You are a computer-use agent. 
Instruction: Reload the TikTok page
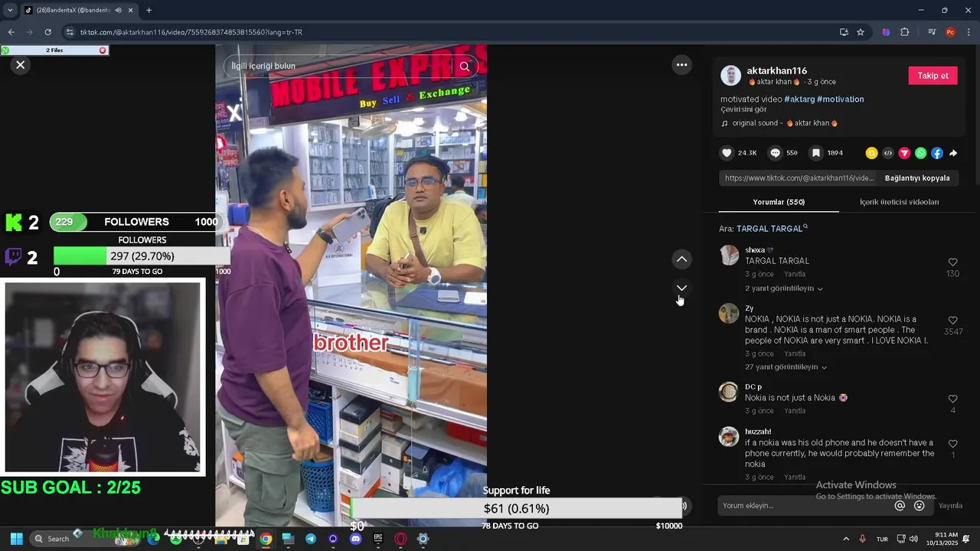tap(47, 32)
